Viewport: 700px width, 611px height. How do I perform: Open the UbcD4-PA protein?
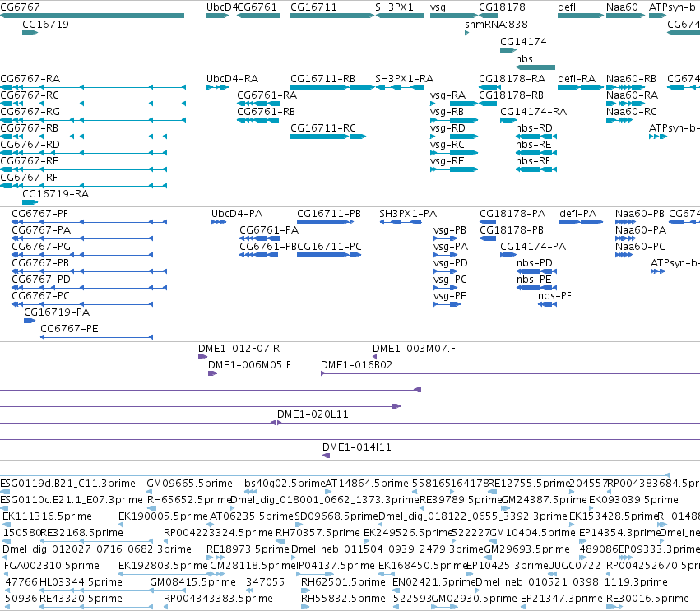(219, 222)
